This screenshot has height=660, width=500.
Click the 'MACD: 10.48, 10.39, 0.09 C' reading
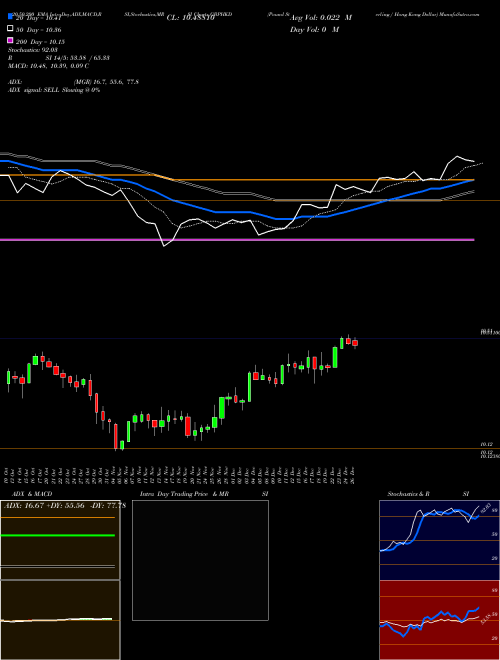pos(48,66)
